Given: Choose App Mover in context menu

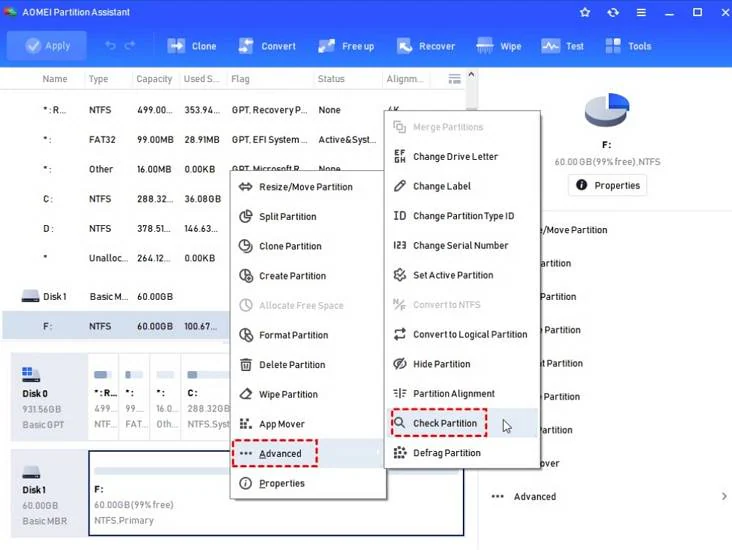Looking at the screenshot, I should 308,424.
